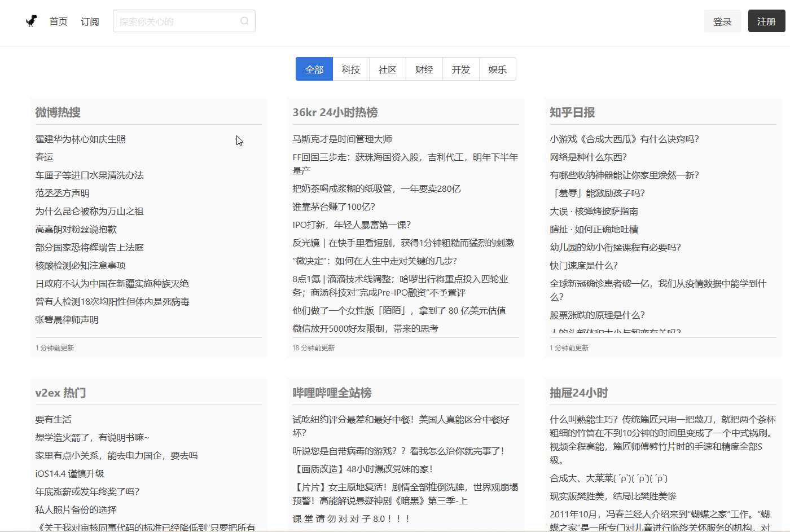Focus the 探索你关心的 search field
790x532 pixels.
(184, 21)
